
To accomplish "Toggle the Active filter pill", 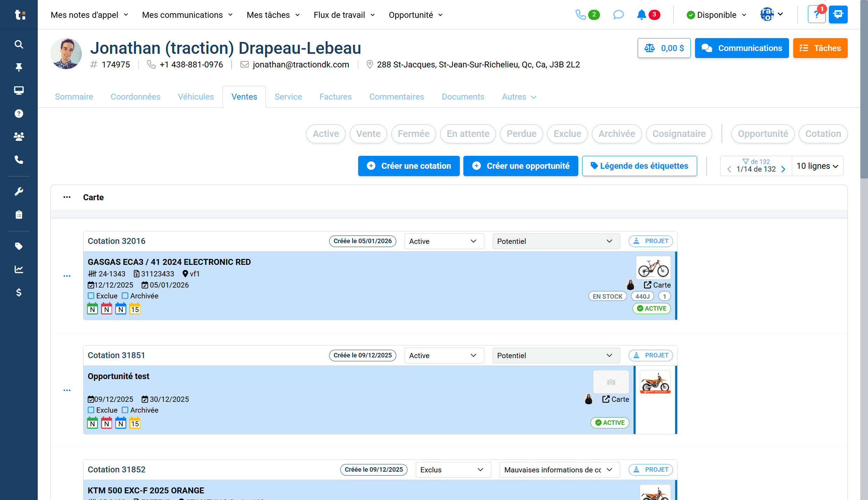I will [326, 134].
